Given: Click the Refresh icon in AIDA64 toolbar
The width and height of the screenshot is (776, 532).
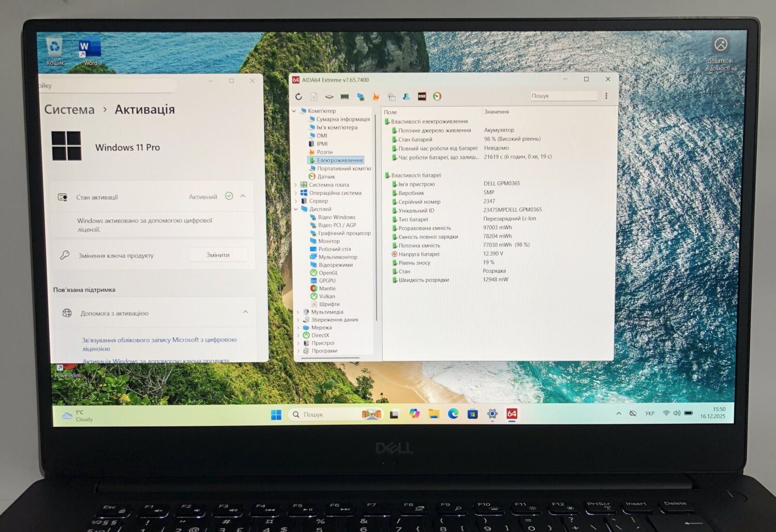Looking at the screenshot, I should click(299, 97).
